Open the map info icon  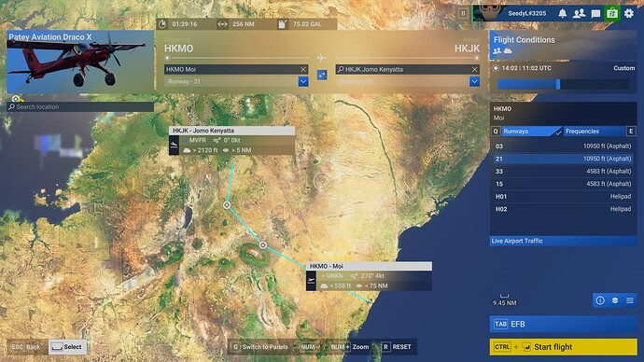(x=600, y=300)
